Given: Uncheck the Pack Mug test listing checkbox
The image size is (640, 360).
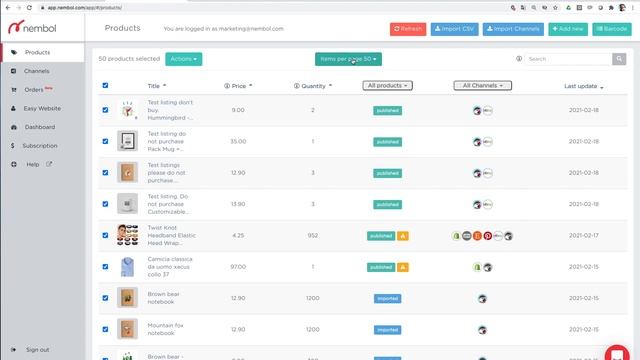Looking at the screenshot, I should 105,141.
